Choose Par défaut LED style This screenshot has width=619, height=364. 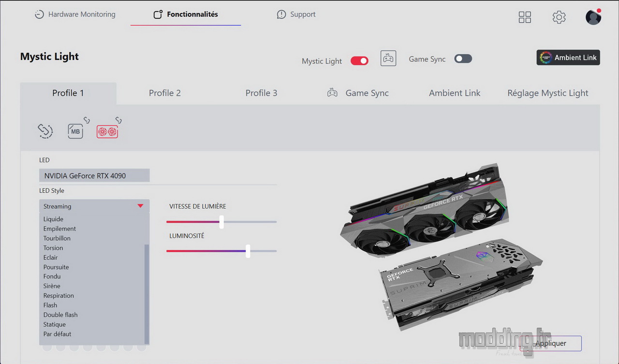pyautogui.click(x=57, y=334)
